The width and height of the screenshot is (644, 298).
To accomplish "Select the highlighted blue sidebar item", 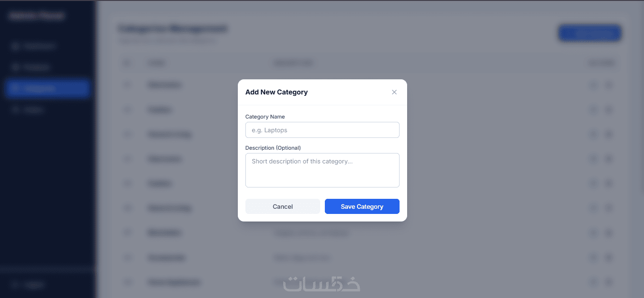I will [47, 88].
